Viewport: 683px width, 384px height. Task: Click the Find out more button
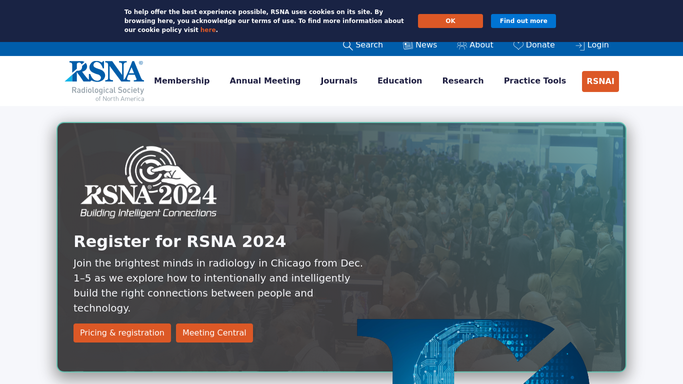click(523, 21)
